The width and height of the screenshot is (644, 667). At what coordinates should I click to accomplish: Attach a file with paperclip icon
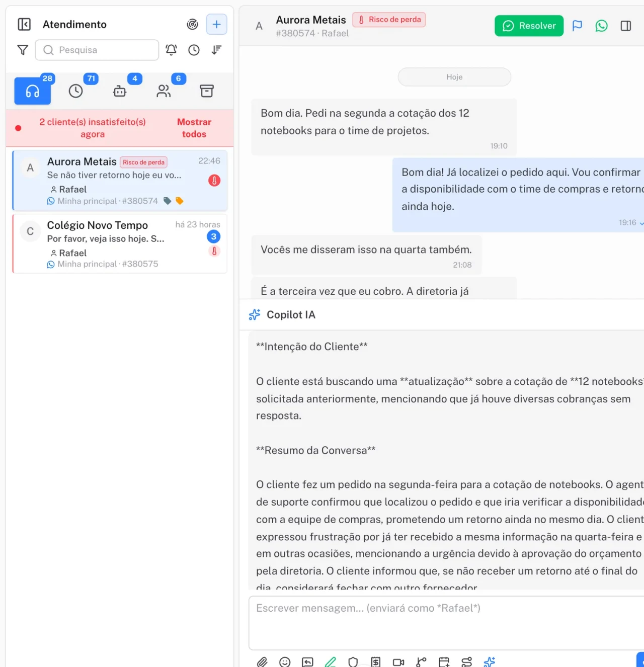pos(262,662)
